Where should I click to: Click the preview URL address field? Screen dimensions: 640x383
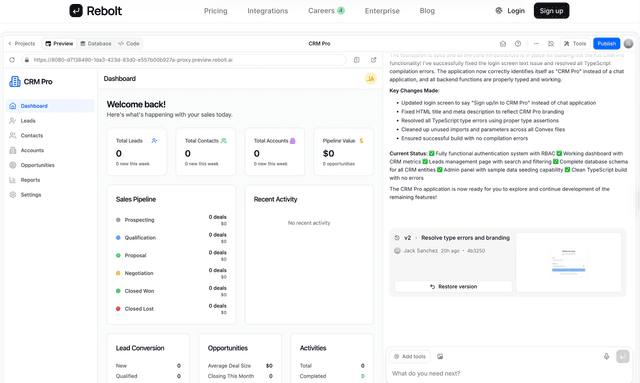pyautogui.click(x=184, y=60)
